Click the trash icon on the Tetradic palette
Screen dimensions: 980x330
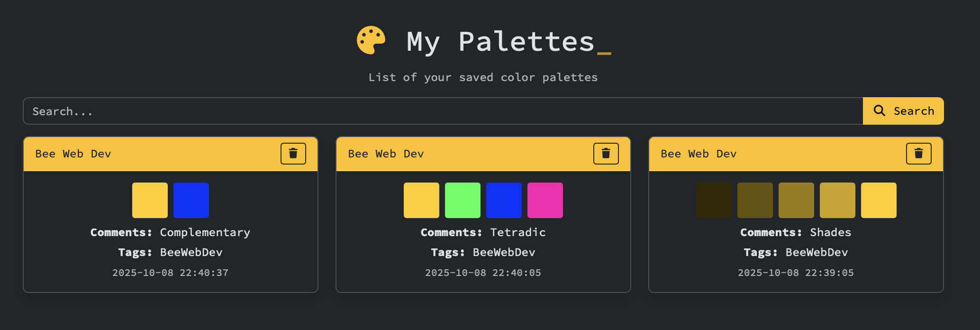tap(606, 153)
